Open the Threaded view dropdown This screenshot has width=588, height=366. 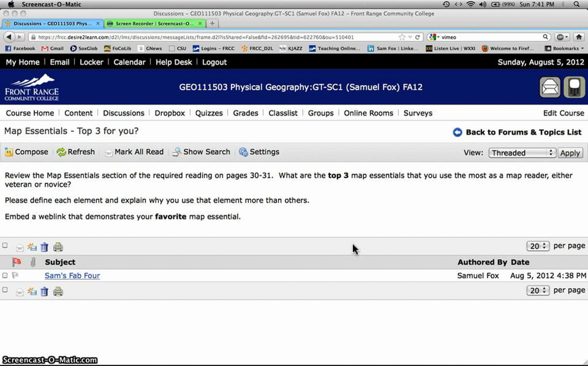[x=522, y=153]
